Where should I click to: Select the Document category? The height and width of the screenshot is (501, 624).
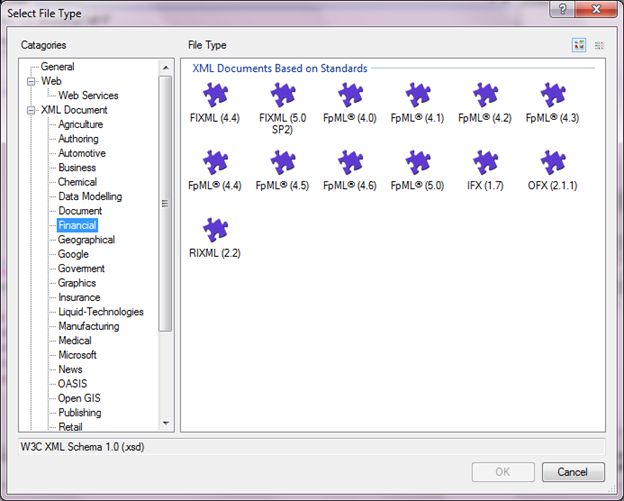(x=80, y=211)
